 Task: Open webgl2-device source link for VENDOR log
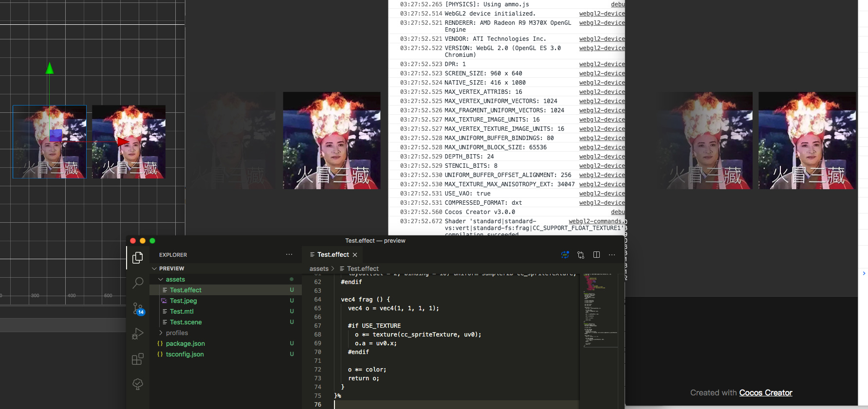602,39
